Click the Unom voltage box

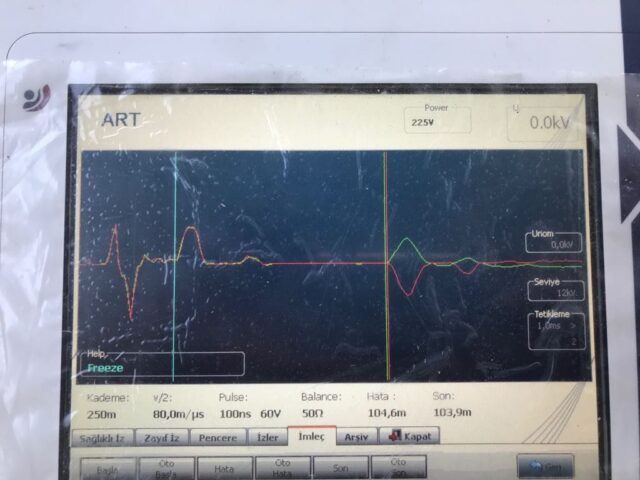pyautogui.click(x=554, y=241)
